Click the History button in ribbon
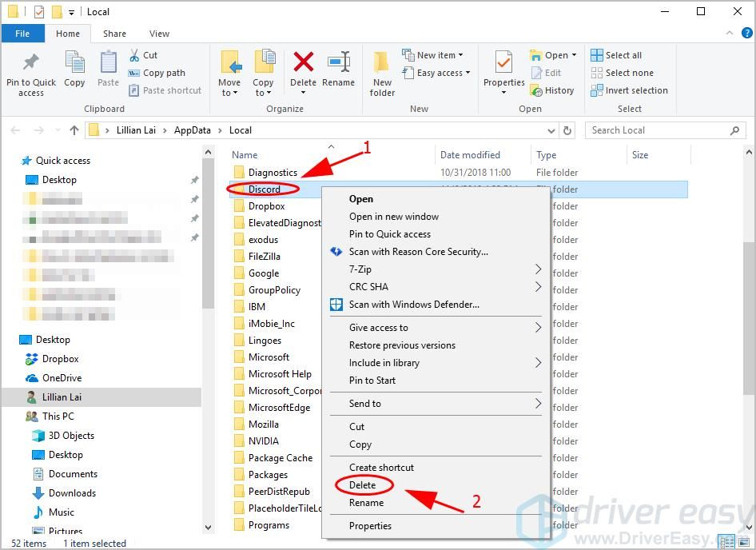756x550 pixels. point(552,90)
